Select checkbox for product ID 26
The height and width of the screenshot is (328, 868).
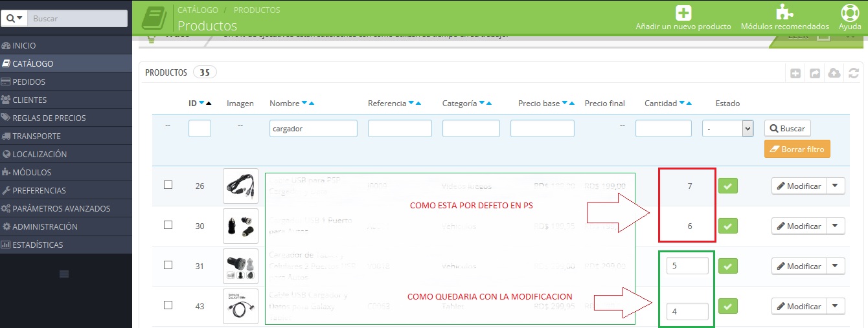[x=168, y=185]
